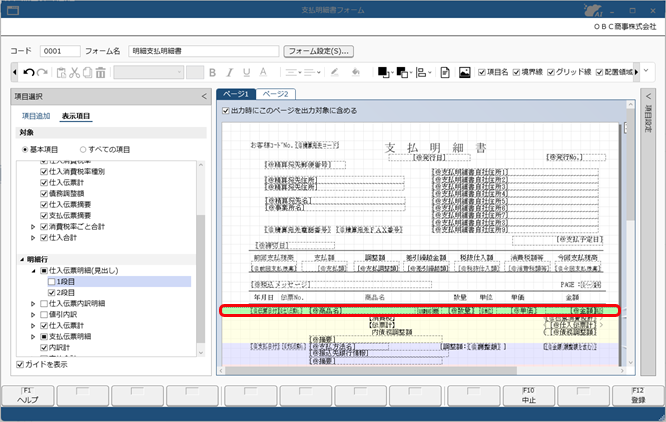Toggle bold formatting (B)
Image resolution: width=666 pixels, height=422 pixels.
[x=212, y=73]
